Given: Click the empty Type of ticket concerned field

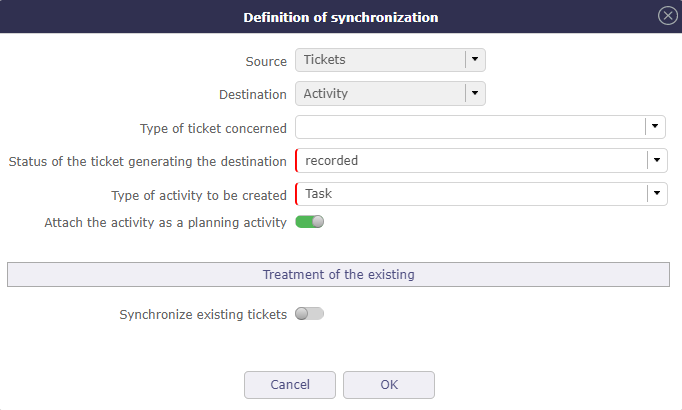Looking at the screenshot, I should pyautogui.click(x=470, y=127).
